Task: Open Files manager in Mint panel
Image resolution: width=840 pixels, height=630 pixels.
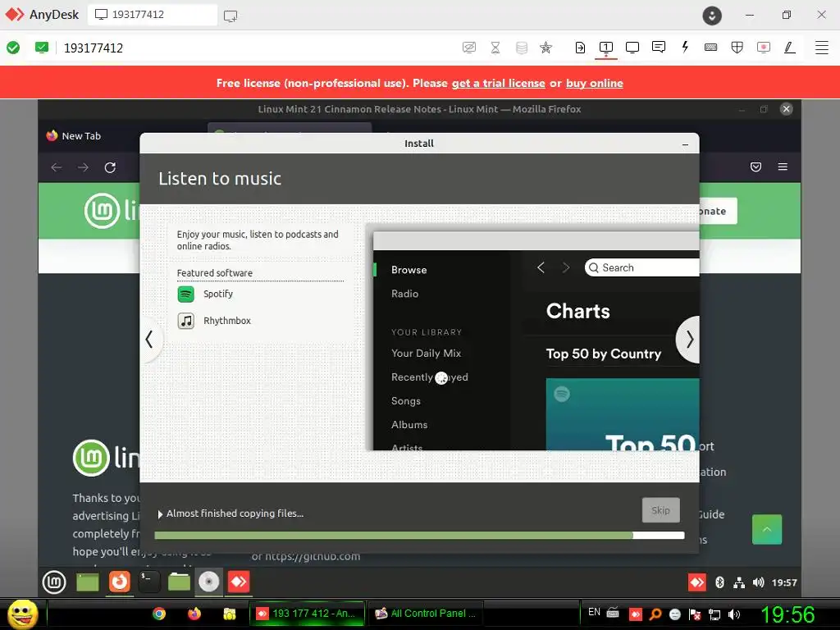Action: coord(179,582)
